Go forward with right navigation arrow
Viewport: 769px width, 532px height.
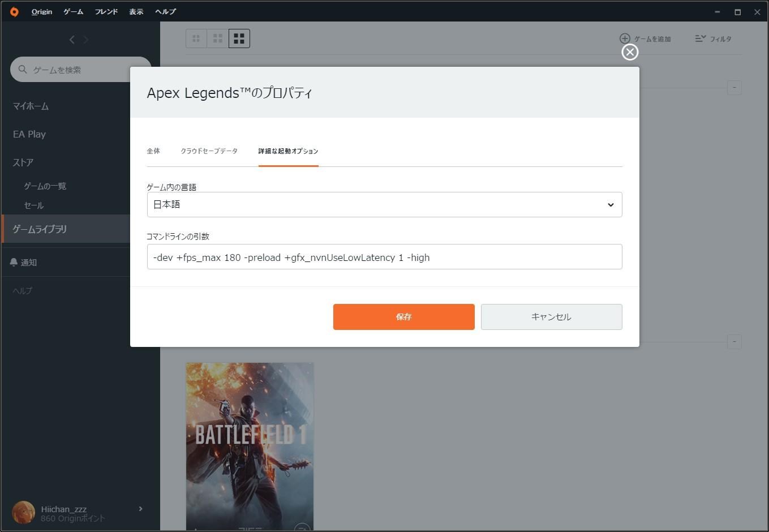click(86, 40)
